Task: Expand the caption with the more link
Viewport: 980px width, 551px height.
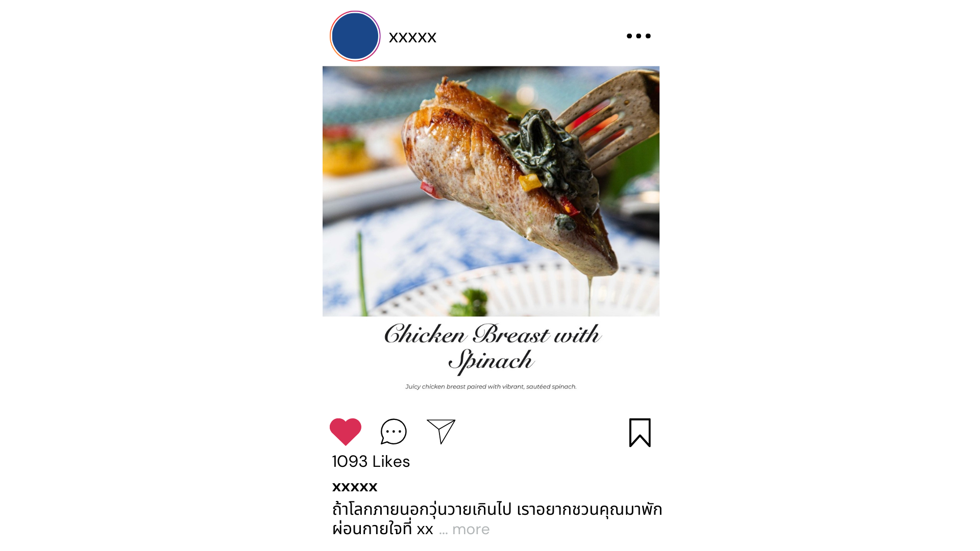Action: (471, 530)
